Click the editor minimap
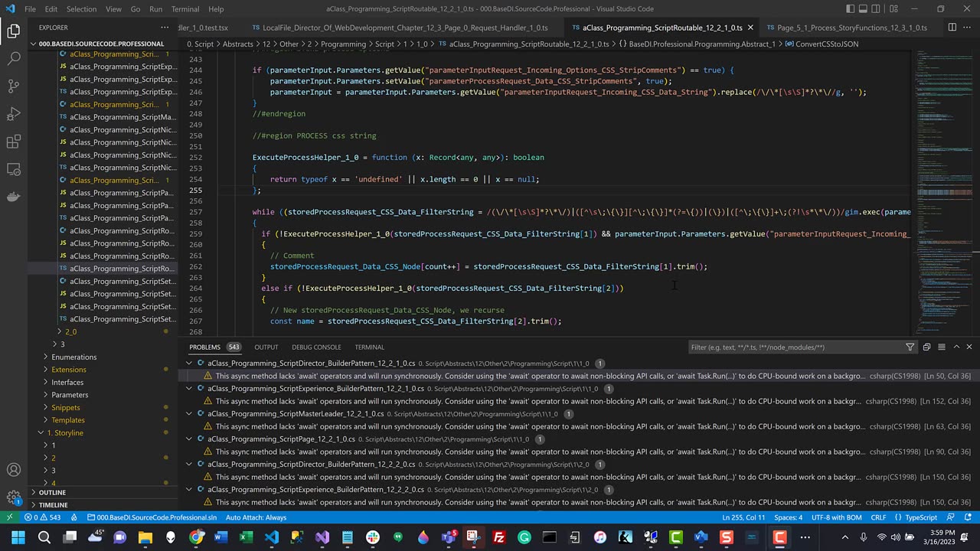The width and height of the screenshot is (980, 551). click(942, 191)
